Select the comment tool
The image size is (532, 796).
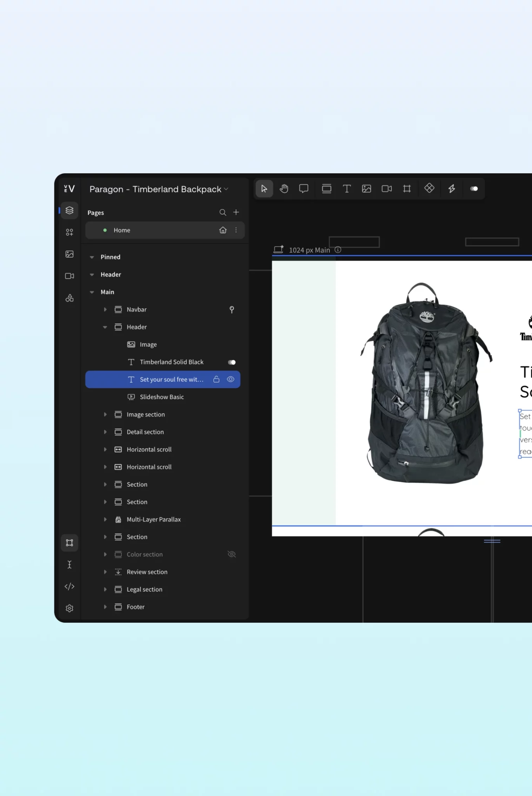click(x=304, y=189)
